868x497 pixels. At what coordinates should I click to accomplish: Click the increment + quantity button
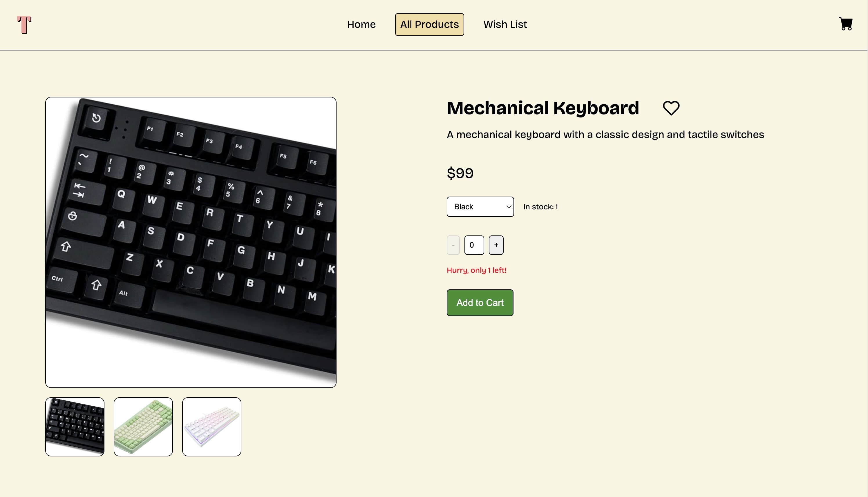497,245
